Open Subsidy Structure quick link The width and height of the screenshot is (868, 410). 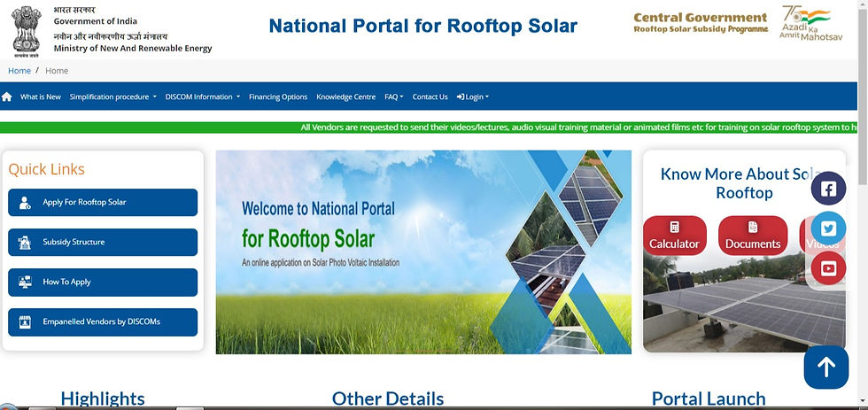103,243
